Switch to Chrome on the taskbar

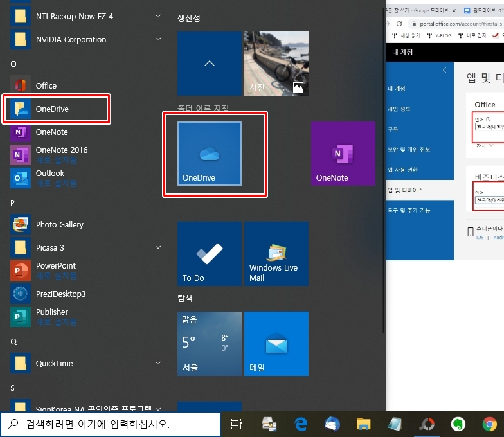(490, 424)
